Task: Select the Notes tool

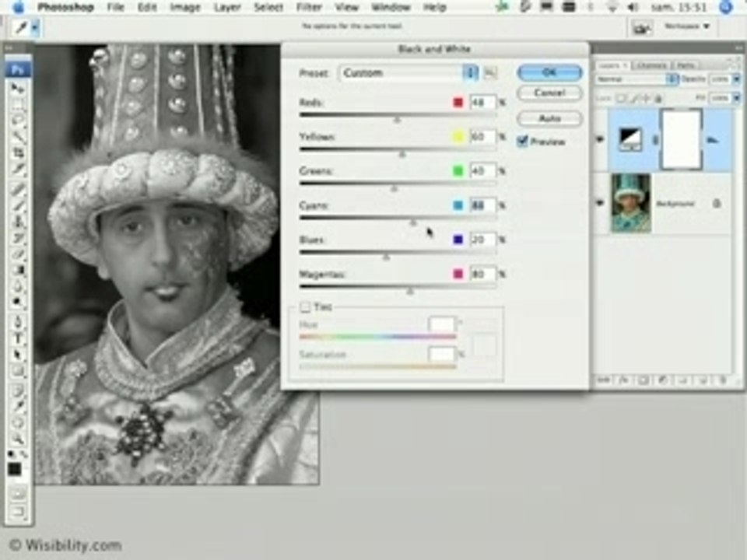Action: pos(18,391)
